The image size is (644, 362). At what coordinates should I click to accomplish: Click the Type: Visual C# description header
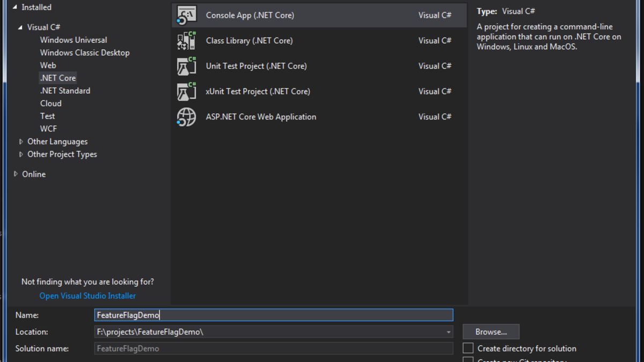(506, 11)
